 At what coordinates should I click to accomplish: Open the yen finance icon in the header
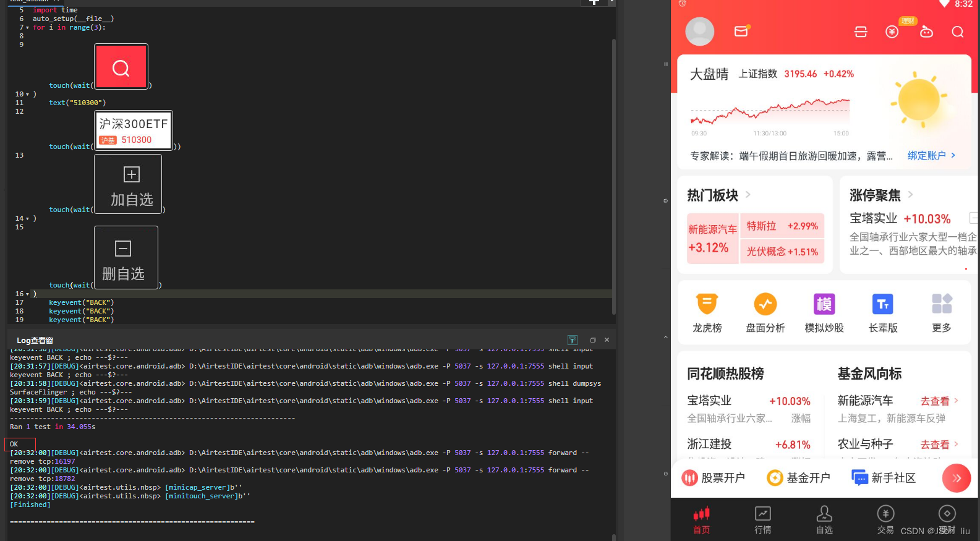tap(892, 32)
